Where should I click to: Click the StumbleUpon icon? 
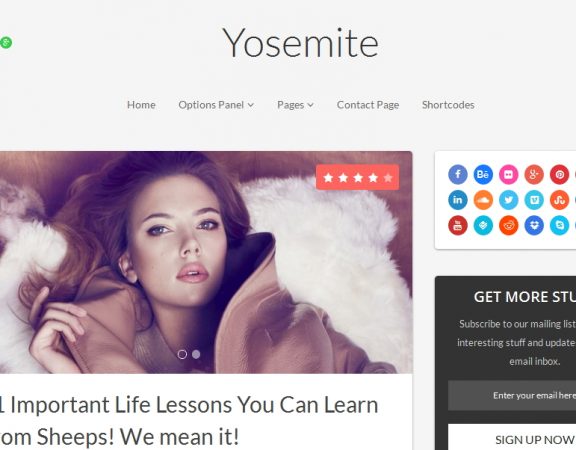tap(559, 200)
